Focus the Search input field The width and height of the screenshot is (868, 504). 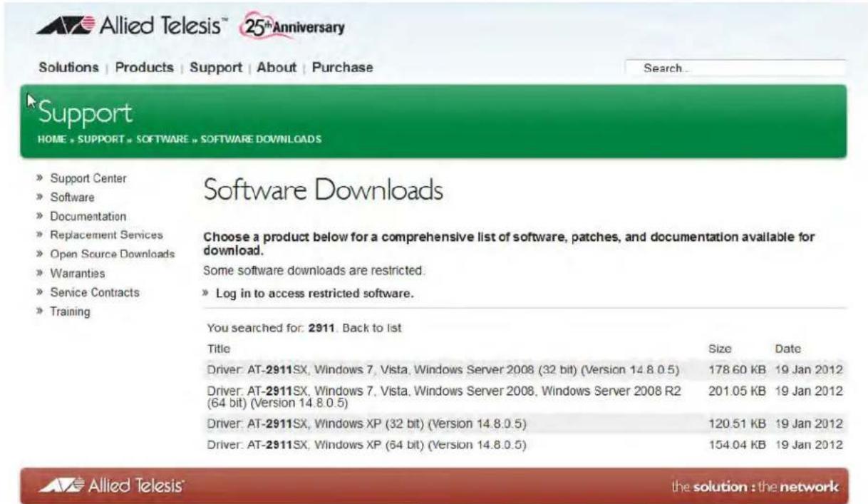[x=735, y=68]
